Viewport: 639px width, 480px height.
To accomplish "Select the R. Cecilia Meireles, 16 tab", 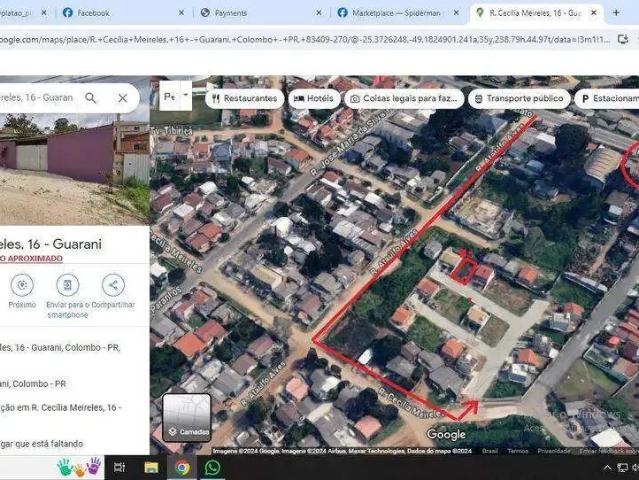I will point(535,13).
